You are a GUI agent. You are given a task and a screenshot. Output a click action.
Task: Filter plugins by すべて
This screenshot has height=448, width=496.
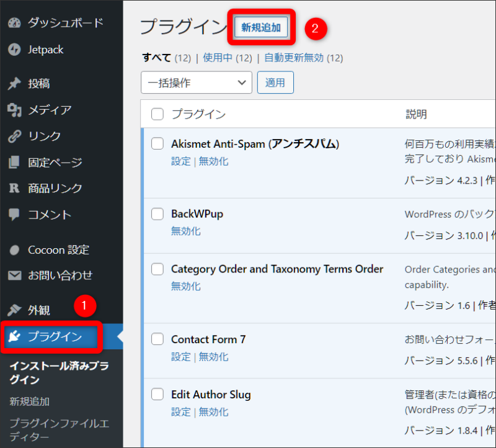click(157, 58)
